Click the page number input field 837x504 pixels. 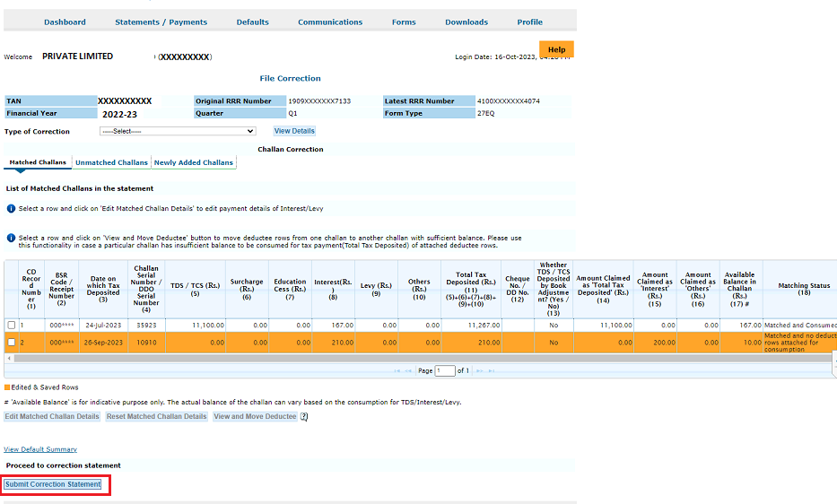(x=445, y=370)
